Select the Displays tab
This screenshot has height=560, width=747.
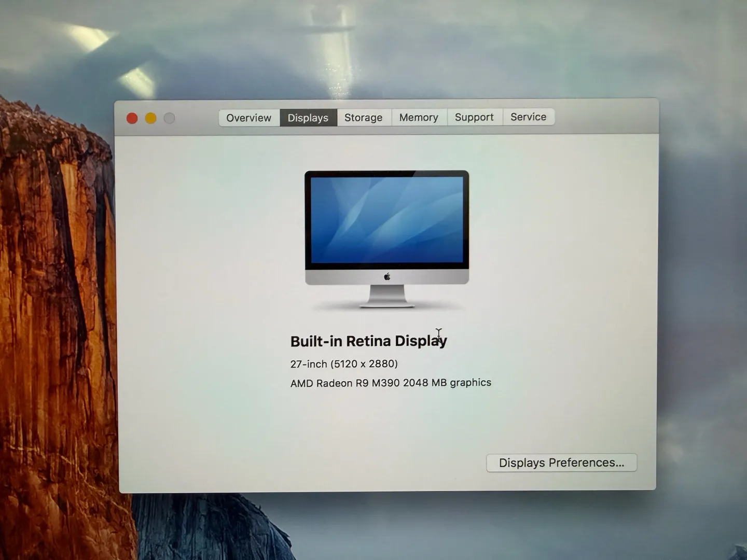coord(308,118)
